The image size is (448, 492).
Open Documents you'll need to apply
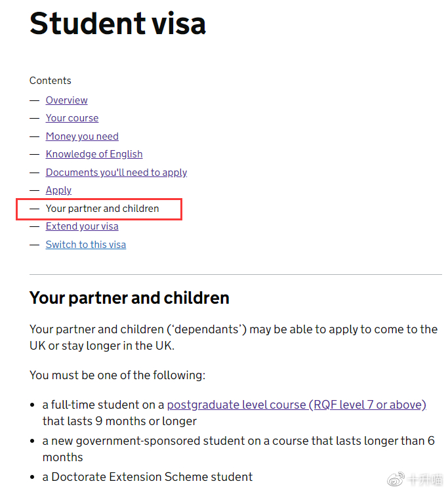[116, 173]
